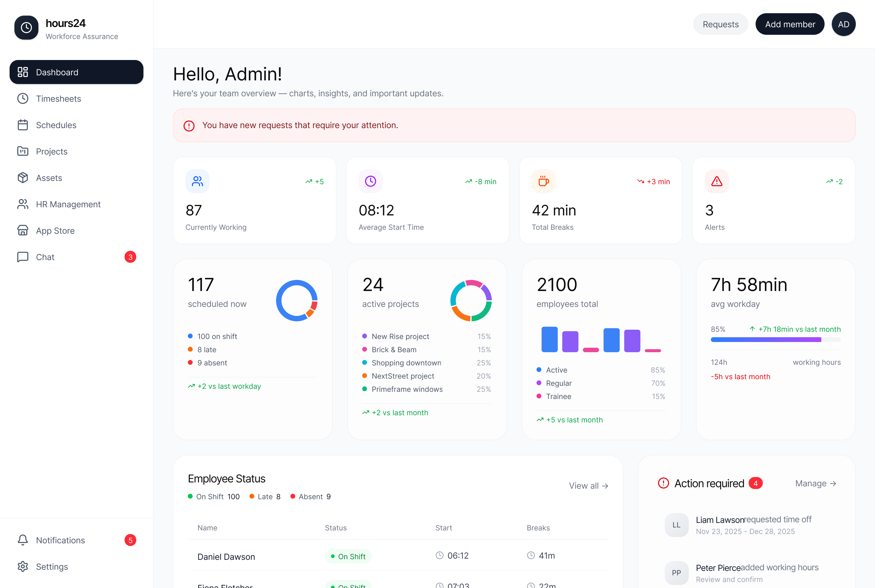The width and height of the screenshot is (875, 588).
Task: Click the hours24 clock logo icon
Action: pos(26,27)
